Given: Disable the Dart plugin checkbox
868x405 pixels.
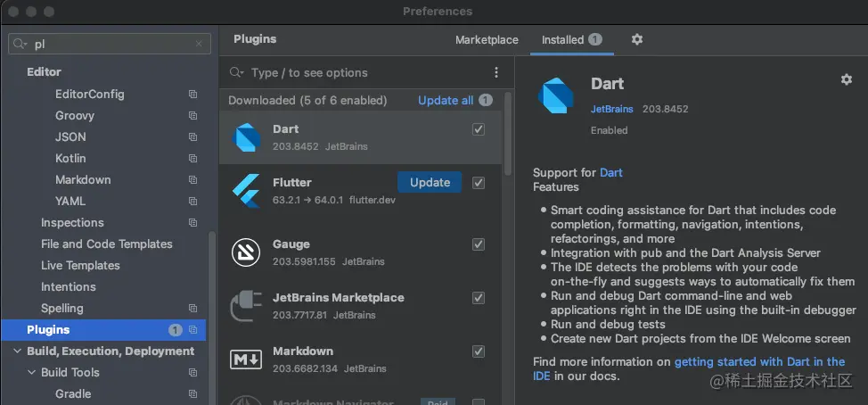Looking at the screenshot, I should pos(479,129).
